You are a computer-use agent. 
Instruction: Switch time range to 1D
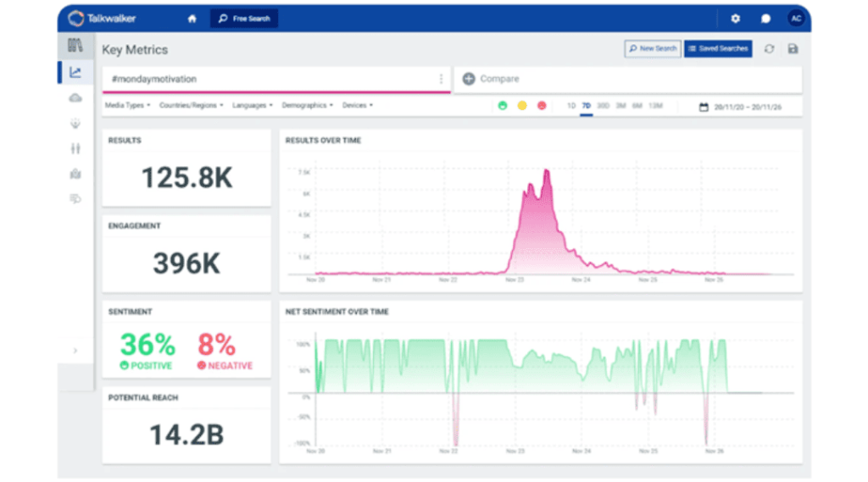[571, 106]
